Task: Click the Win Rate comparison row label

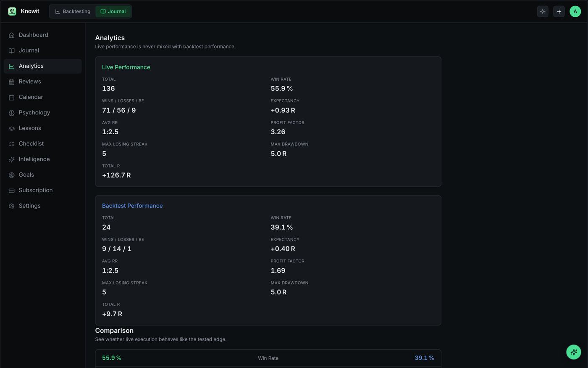Action: [x=268, y=358]
